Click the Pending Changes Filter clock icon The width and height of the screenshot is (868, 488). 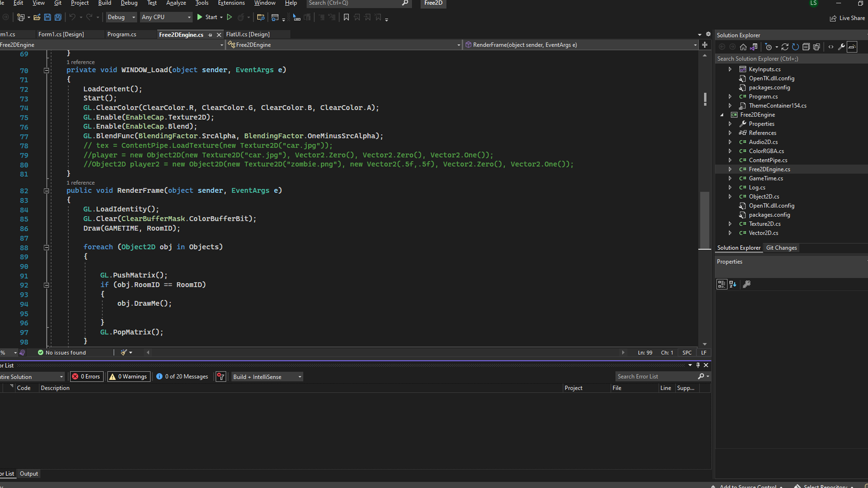pos(768,47)
